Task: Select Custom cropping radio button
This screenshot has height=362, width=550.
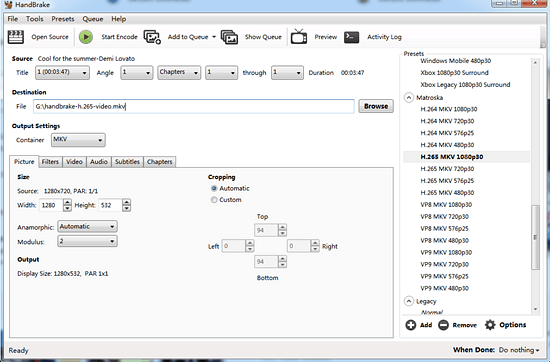Action: tap(214, 200)
